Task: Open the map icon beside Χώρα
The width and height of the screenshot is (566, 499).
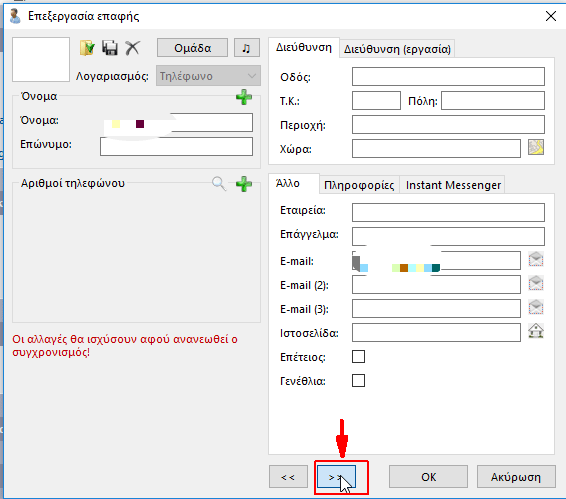Action: tap(536, 147)
